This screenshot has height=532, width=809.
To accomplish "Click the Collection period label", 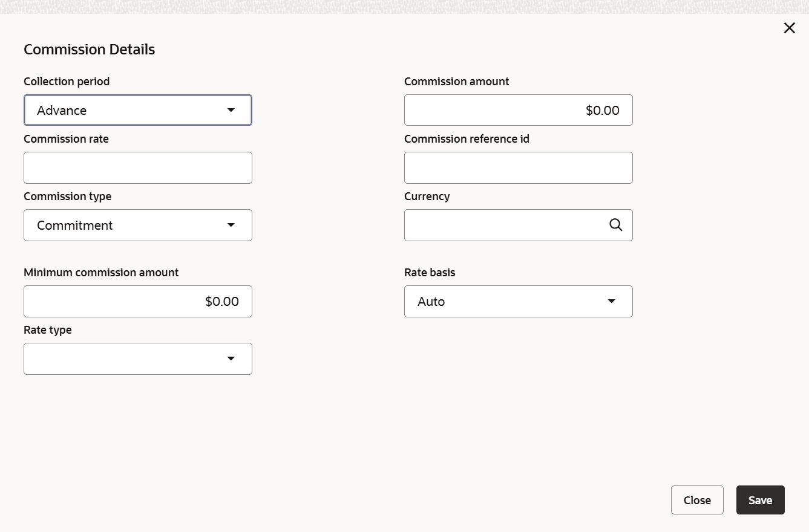I will (x=67, y=81).
